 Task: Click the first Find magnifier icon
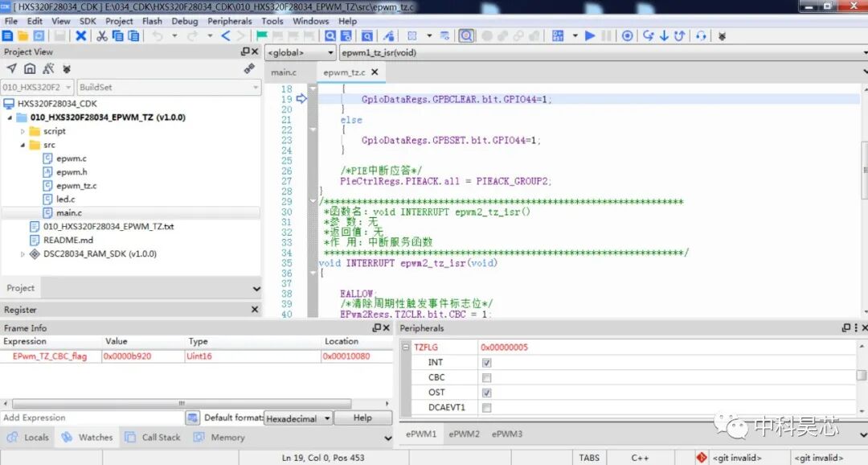(330, 36)
